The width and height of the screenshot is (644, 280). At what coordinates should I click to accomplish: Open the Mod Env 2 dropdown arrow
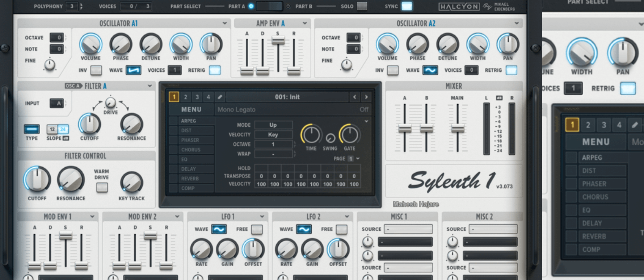(177, 217)
